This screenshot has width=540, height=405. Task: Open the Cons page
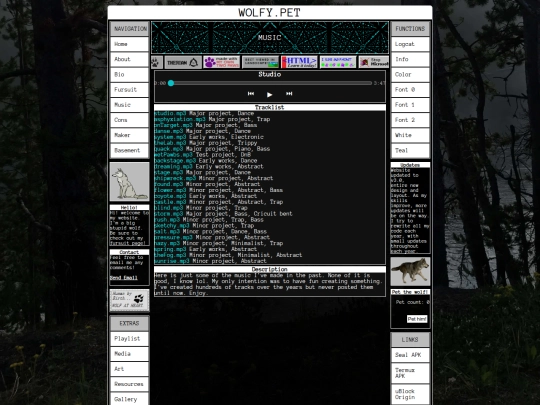point(129,120)
